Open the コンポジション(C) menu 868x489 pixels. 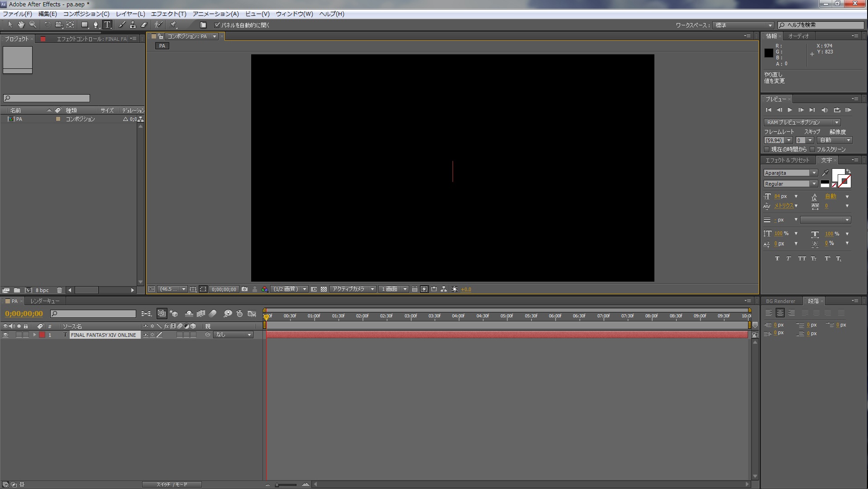click(x=86, y=14)
